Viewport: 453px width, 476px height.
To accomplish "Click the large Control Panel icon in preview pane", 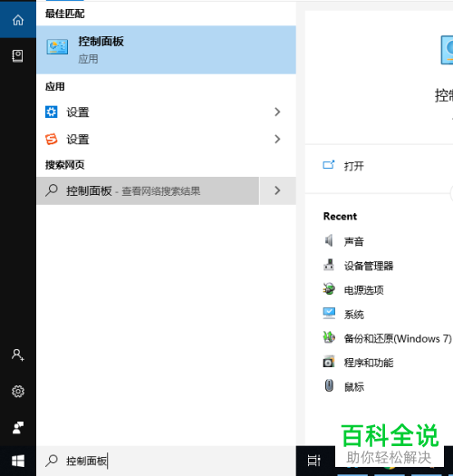I will click(447, 50).
